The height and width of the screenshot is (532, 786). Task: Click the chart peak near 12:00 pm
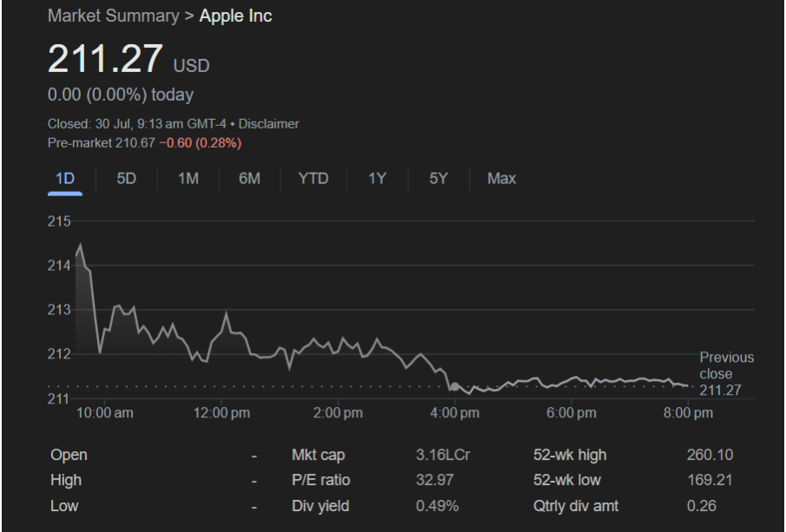(x=226, y=313)
